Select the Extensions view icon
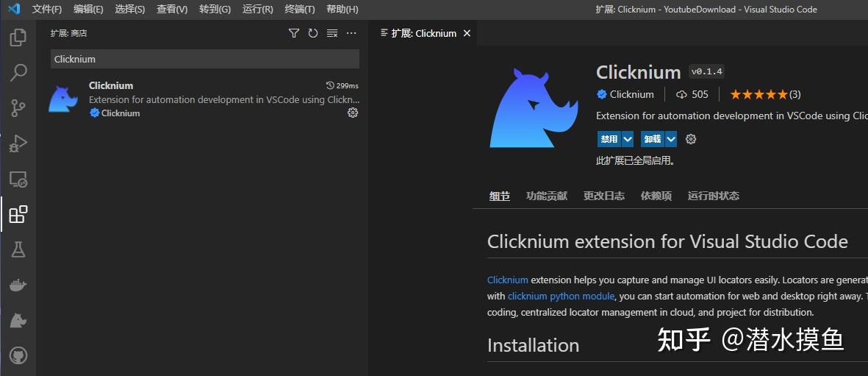Screen dimensions: 868x376 click(18, 214)
